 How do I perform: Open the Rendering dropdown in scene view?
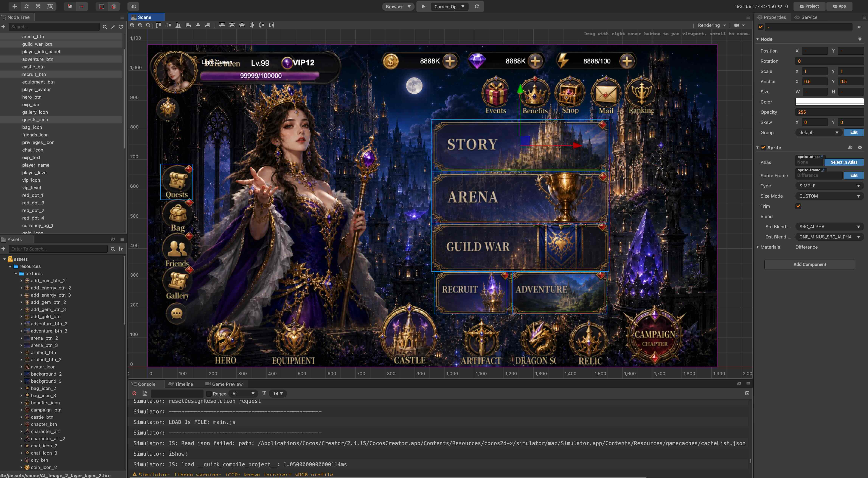click(712, 25)
